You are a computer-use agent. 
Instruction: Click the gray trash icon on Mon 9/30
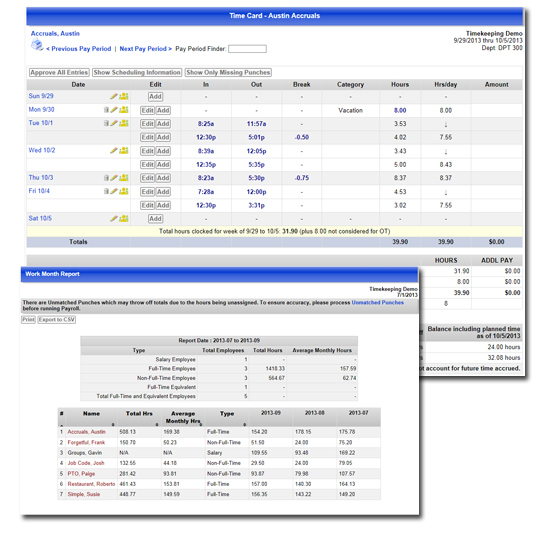click(106, 110)
